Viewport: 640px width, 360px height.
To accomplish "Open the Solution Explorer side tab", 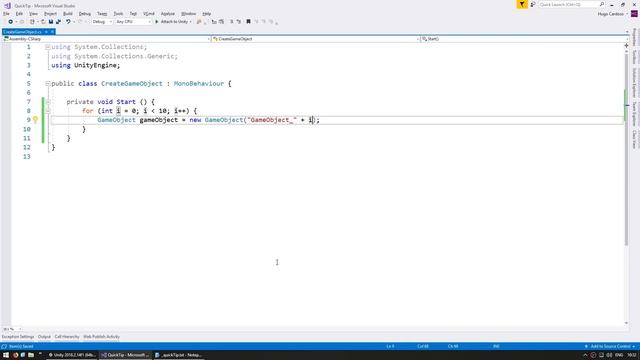I will pos(635,83).
